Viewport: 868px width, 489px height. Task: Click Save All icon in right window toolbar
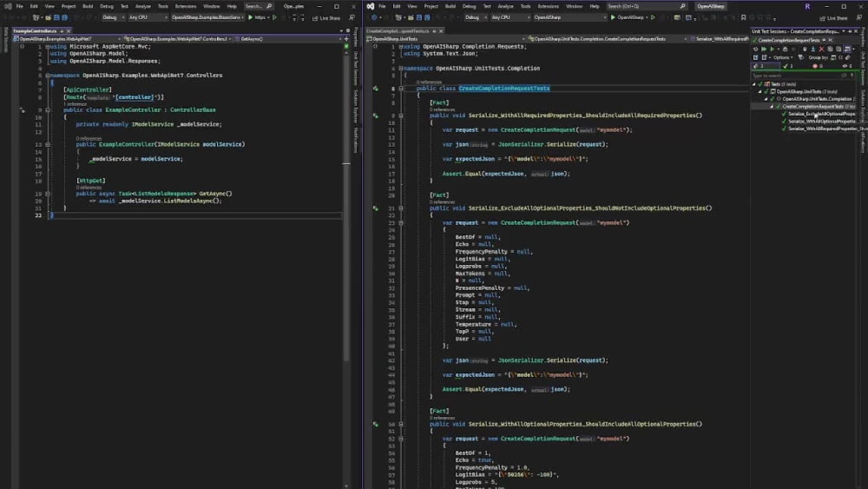[x=427, y=17]
